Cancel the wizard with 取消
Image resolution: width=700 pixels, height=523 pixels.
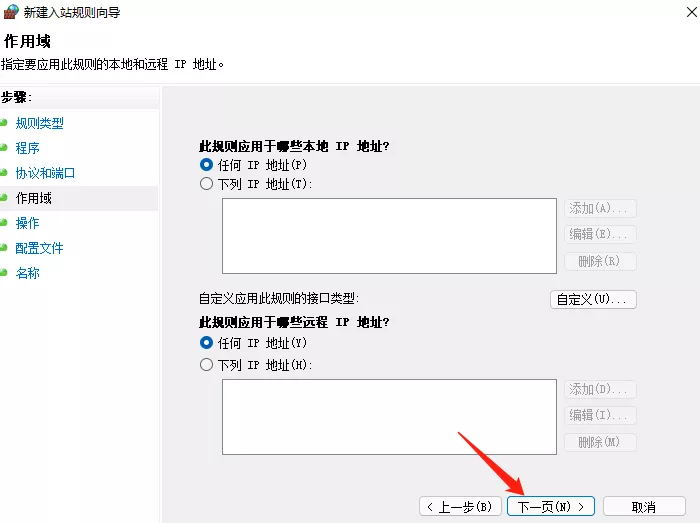click(643, 507)
